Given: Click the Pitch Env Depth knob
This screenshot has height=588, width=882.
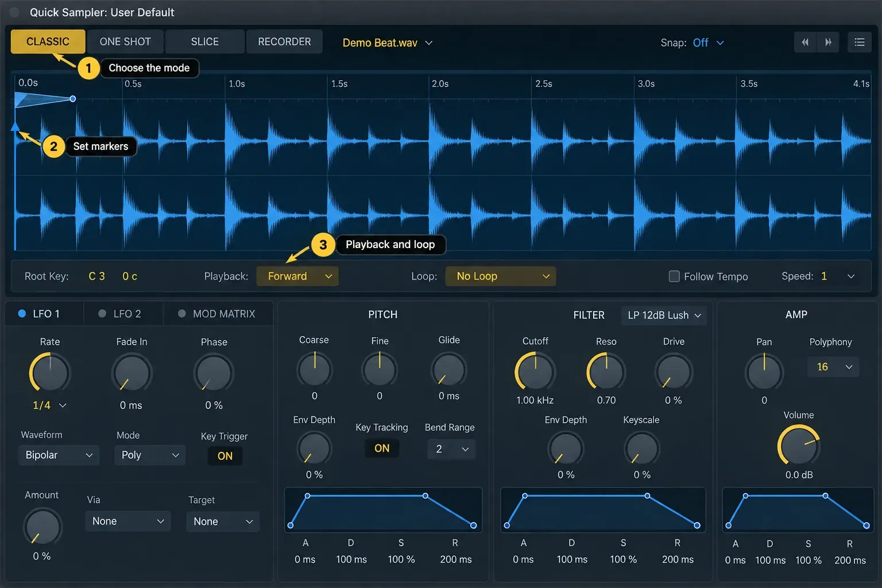Looking at the screenshot, I should (314, 448).
